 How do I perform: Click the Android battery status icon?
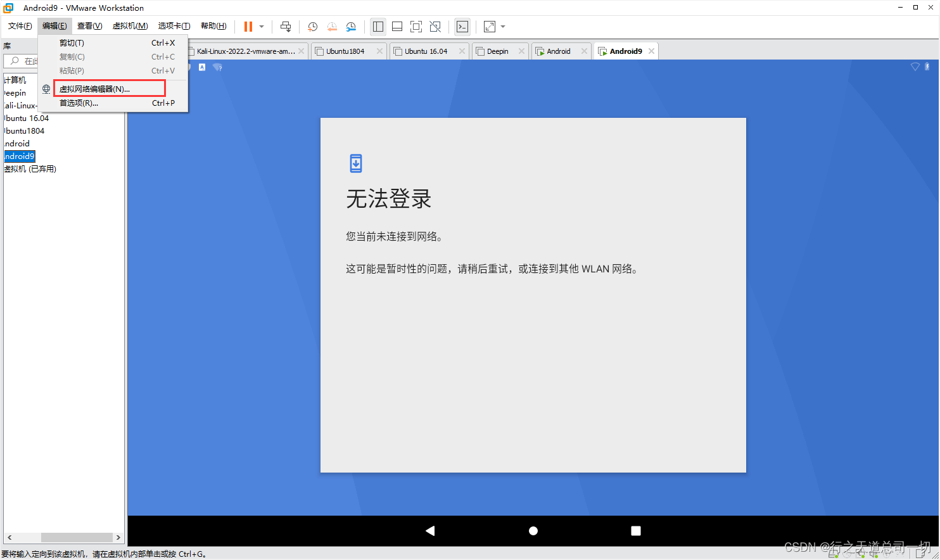click(x=927, y=67)
